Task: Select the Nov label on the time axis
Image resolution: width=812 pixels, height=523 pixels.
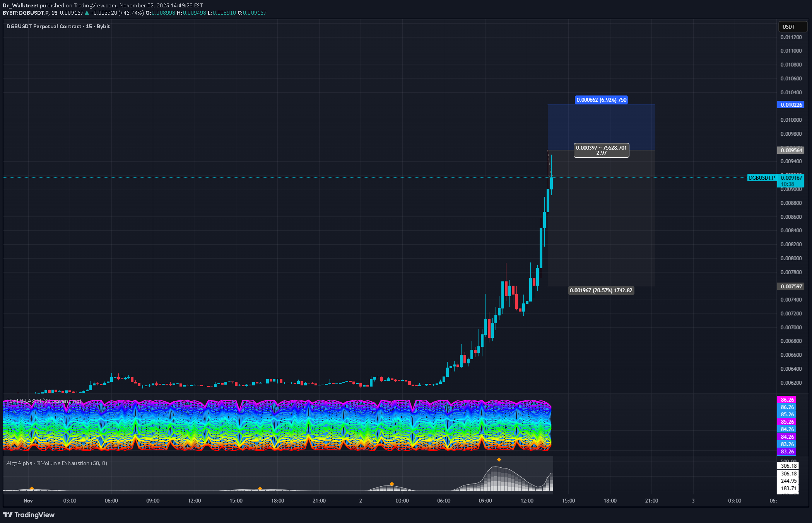Action: coord(28,500)
